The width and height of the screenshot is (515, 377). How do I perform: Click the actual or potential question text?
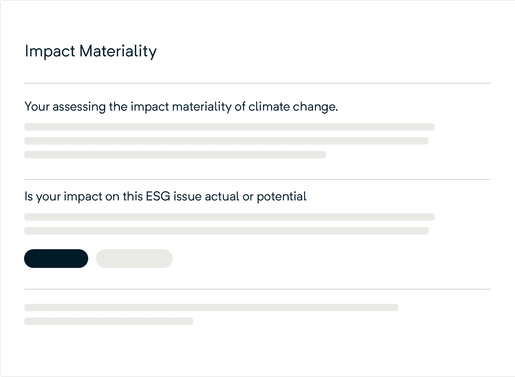(165, 197)
